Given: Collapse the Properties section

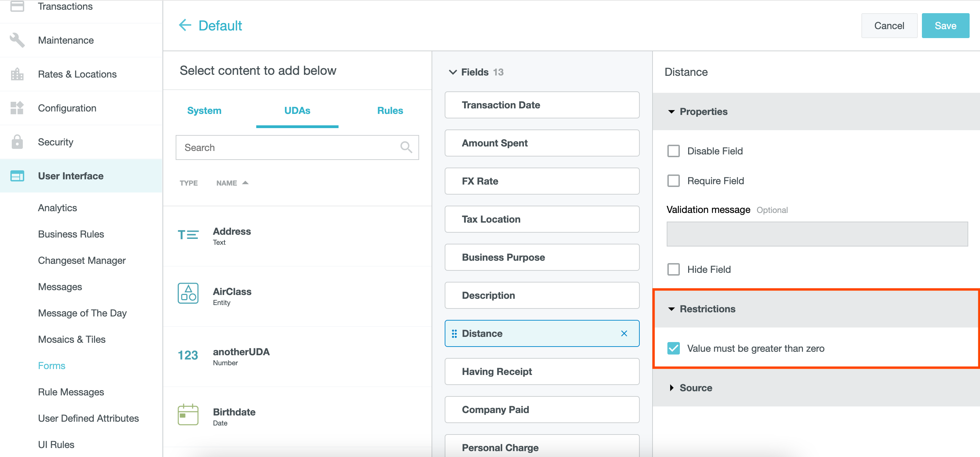Looking at the screenshot, I should [x=672, y=111].
